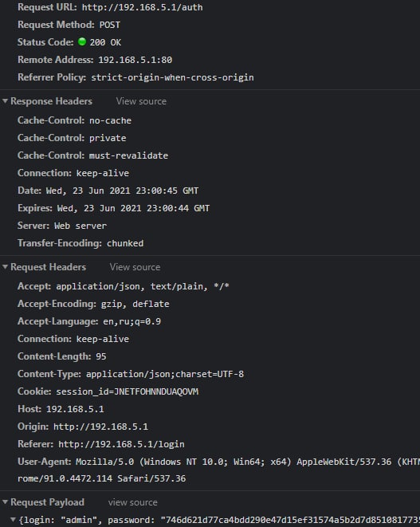Collapse the Response Headers section

[x=5, y=100]
